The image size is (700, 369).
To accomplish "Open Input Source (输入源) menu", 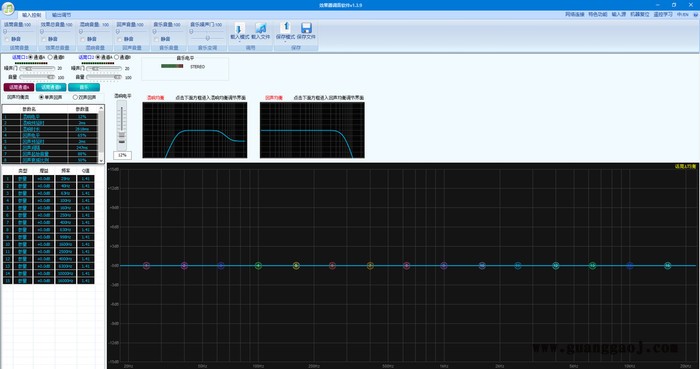I will (x=619, y=14).
